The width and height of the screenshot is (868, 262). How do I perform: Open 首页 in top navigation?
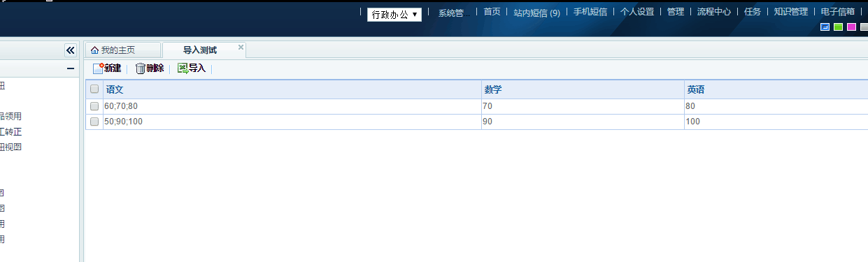(492, 12)
